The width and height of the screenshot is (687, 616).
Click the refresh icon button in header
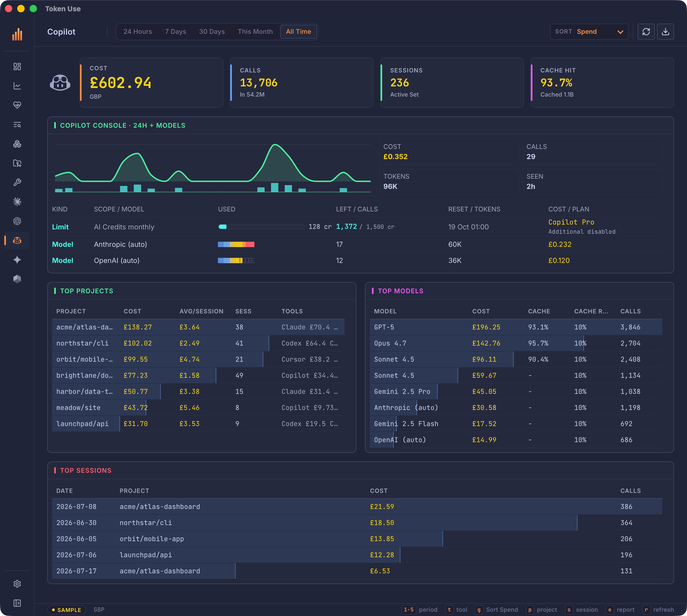coord(646,31)
